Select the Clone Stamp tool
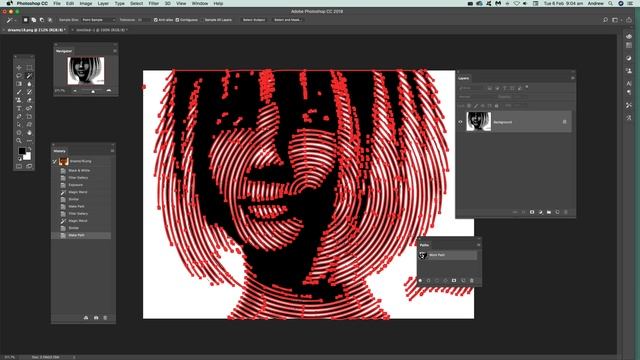The image size is (640, 360). pos(19,100)
